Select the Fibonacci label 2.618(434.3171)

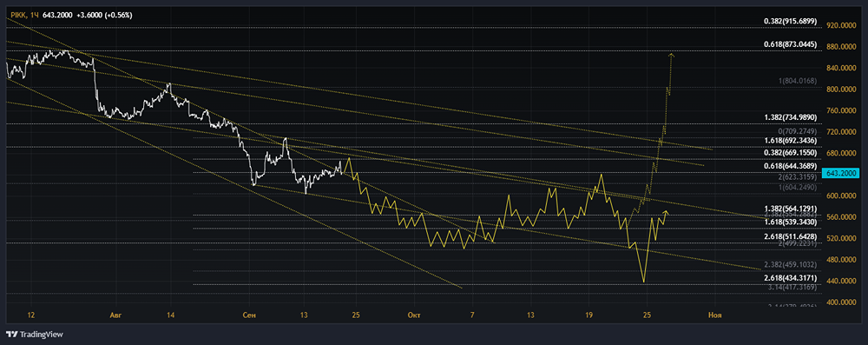[x=791, y=277]
